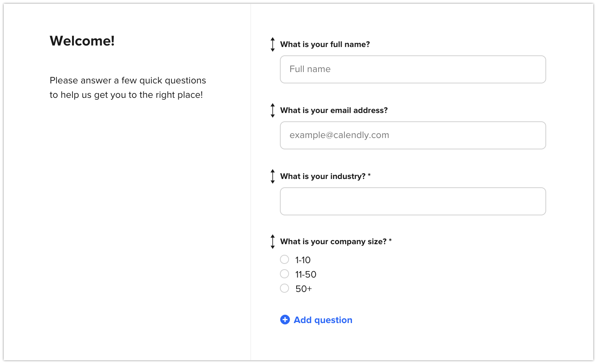Click the "What is your industry?" label
Viewport: 597px width, 364px height.
coord(323,176)
